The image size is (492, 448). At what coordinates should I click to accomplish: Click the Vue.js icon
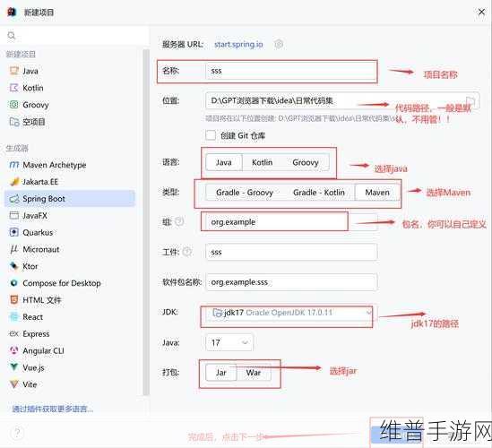[13, 367]
